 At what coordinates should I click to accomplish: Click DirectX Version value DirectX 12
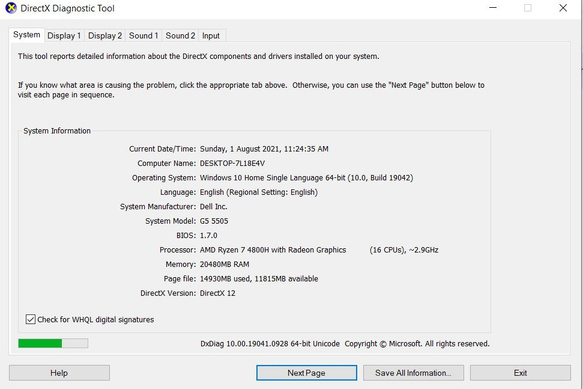(x=218, y=293)
